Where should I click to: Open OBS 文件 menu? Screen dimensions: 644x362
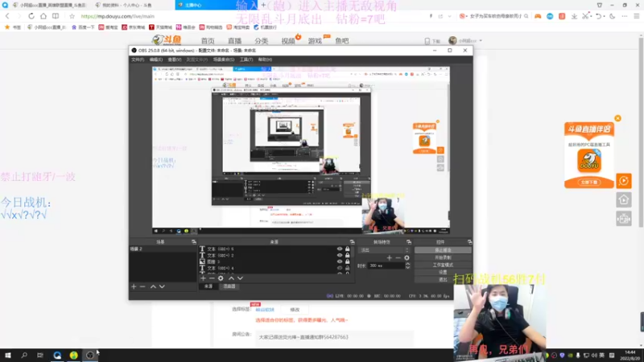138,60
